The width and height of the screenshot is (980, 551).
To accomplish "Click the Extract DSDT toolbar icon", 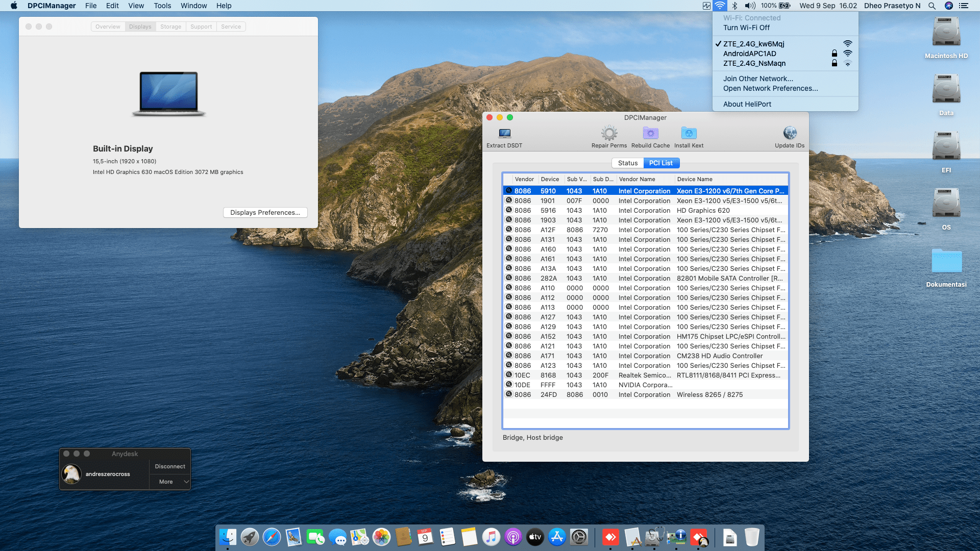I will (504, 133).
